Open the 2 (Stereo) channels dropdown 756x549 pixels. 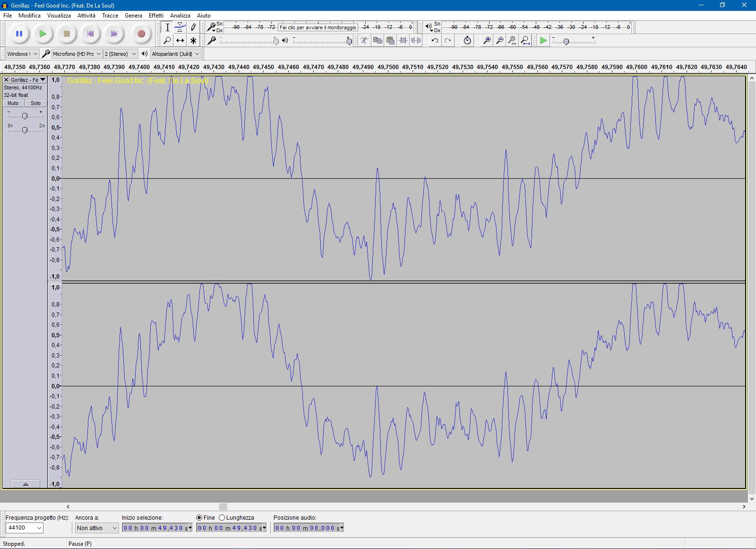pyautogui.click(x=121, y=54)
